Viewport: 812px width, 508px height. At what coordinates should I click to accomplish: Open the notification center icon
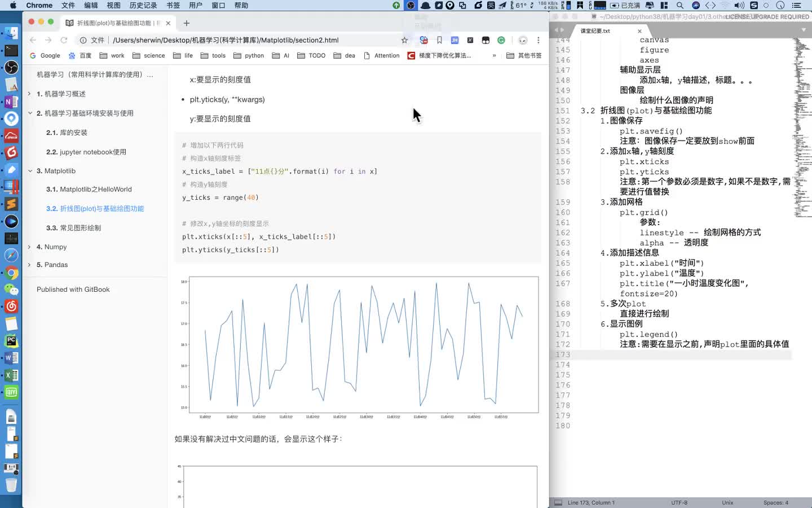coord(796,5)
